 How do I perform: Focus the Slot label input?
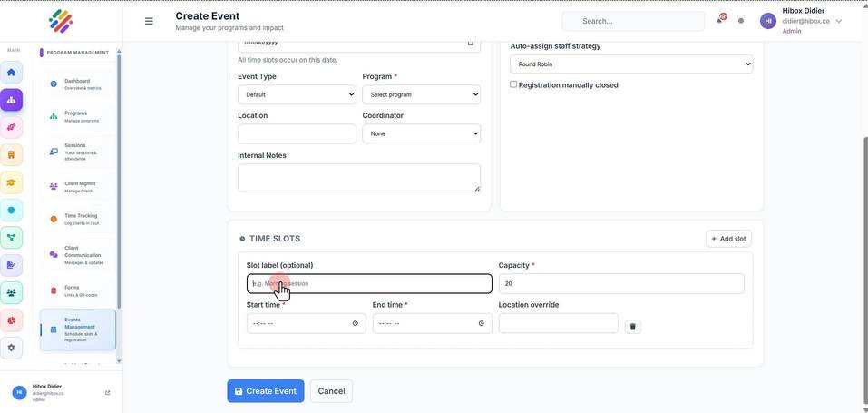(x=369, y=283)
